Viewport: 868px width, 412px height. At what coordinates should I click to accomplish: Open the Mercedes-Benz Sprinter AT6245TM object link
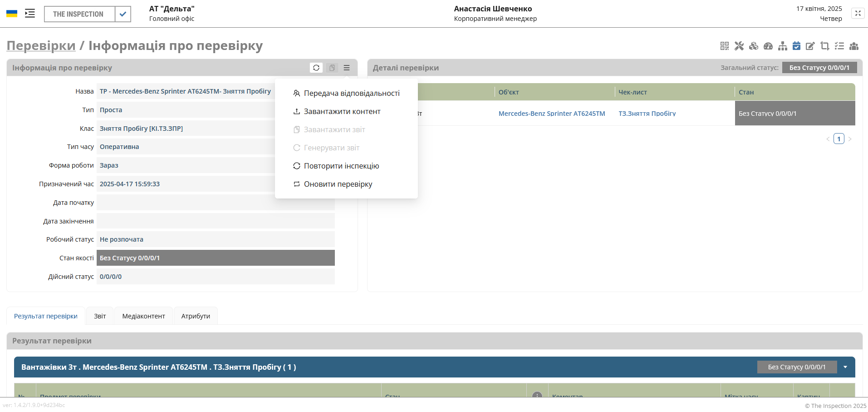coord(551,114)
